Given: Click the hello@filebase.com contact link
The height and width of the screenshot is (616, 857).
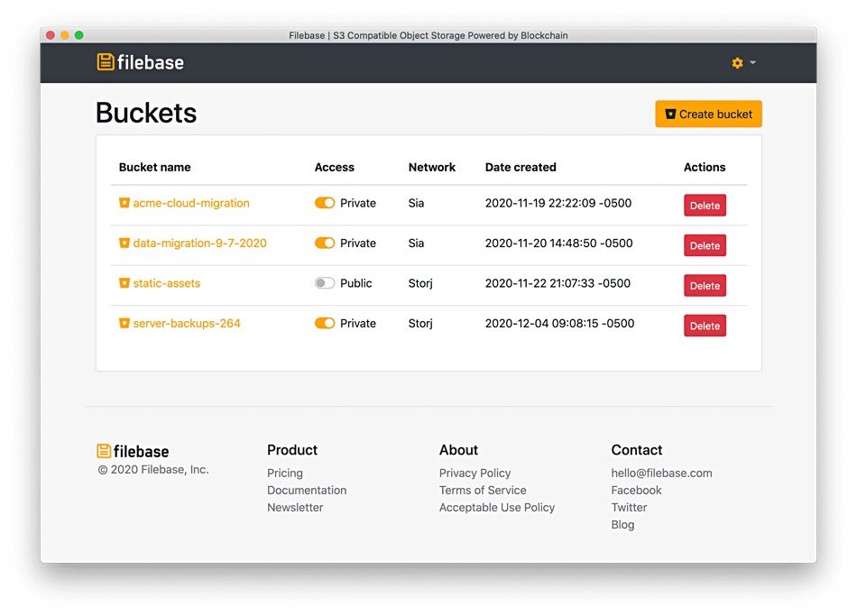Looking at the screenshot, I should (x=661, y=473).
